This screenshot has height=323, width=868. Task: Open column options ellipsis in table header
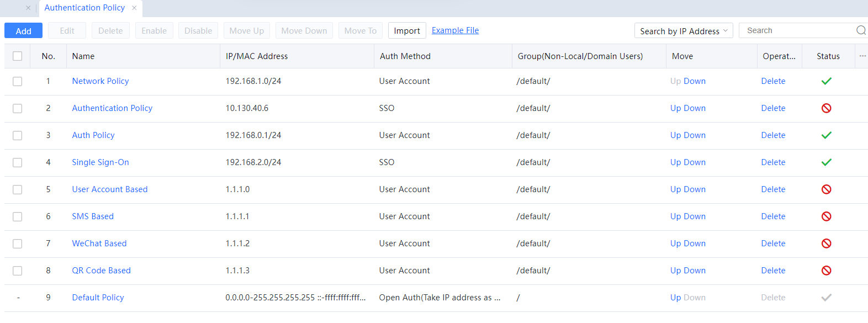[862, 56]
